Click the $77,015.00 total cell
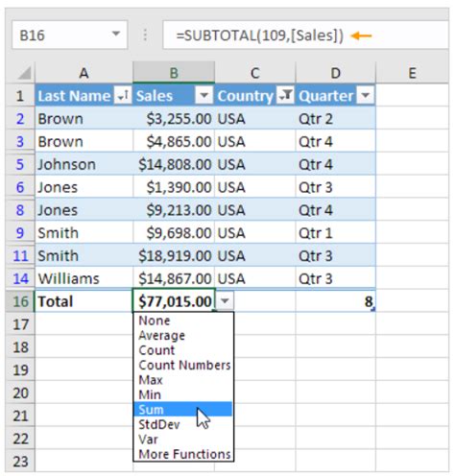This screenshot has width=455, height=476. click(x=174, y=301)
